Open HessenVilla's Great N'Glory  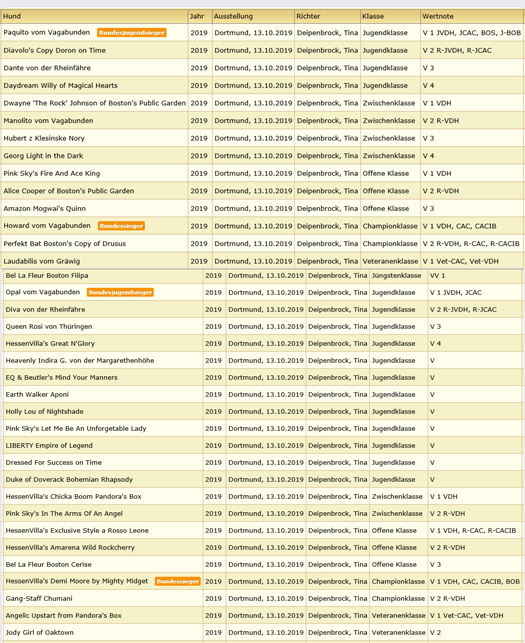(x=50, y=344)
